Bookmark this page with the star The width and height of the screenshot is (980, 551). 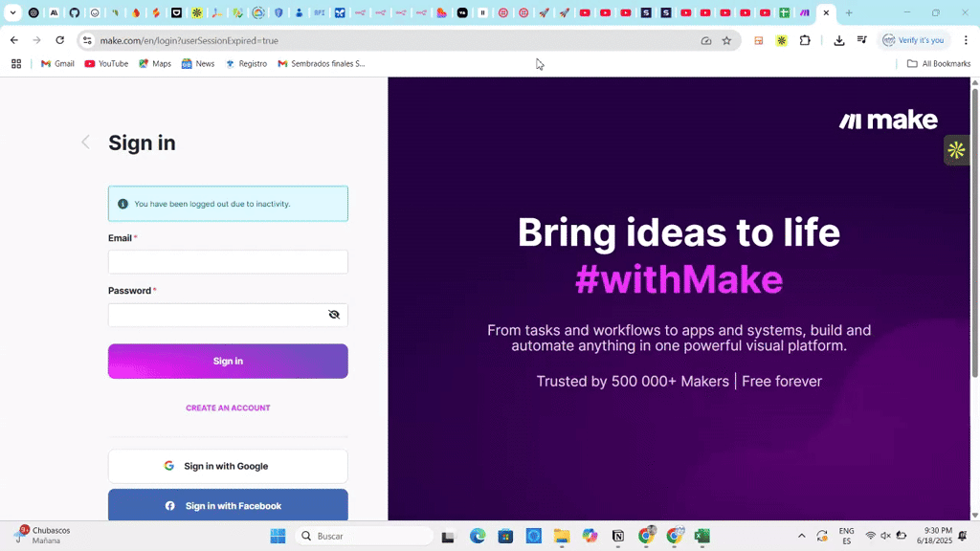pos(726,40)
